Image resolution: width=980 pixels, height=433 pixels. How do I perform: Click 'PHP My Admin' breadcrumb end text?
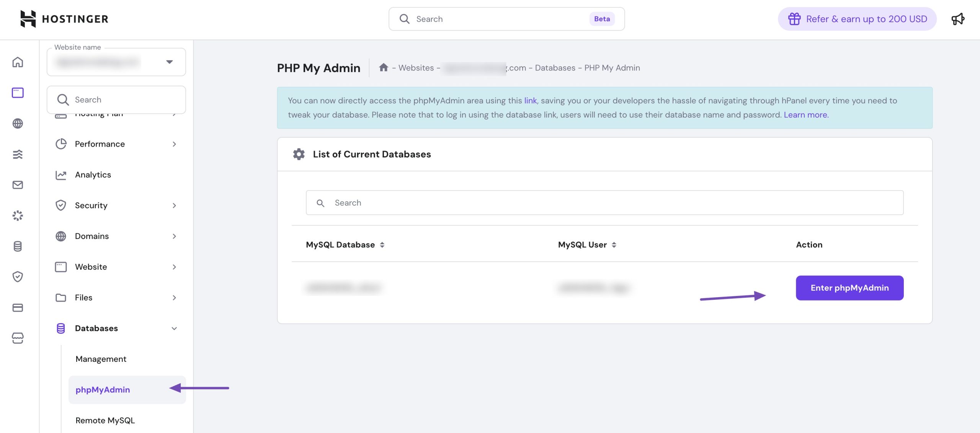(612, 68)
